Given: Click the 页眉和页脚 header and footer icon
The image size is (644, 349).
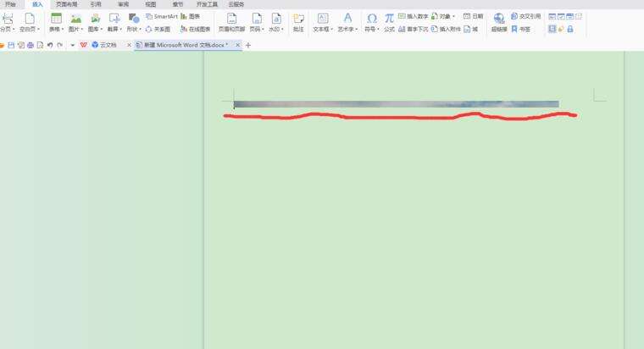Looking at the screenshot, I should (x=231, y=19).
